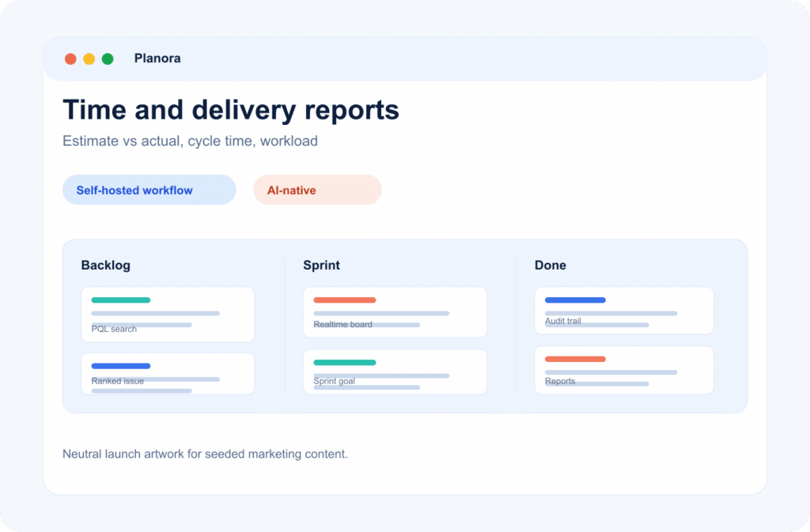Open the Audit trail card
Screen dimensions: 810x532
pos(624,311)
